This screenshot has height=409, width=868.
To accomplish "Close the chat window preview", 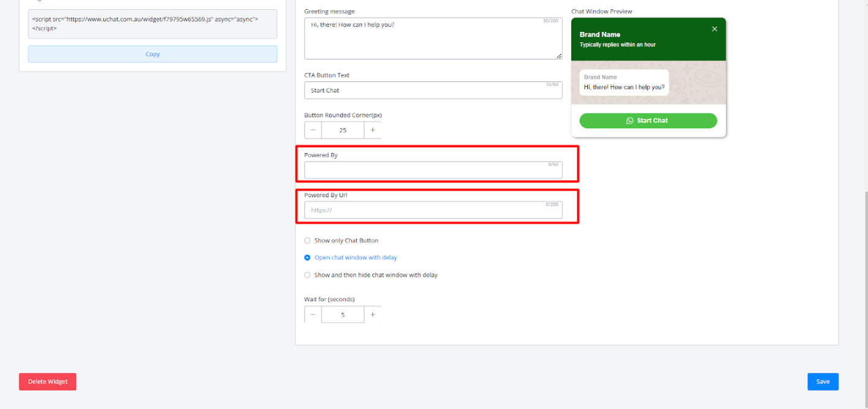I will tap(714, 29).
